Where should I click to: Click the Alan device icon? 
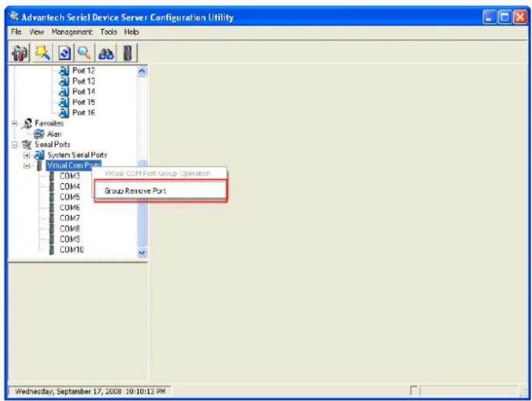[39, 134]
